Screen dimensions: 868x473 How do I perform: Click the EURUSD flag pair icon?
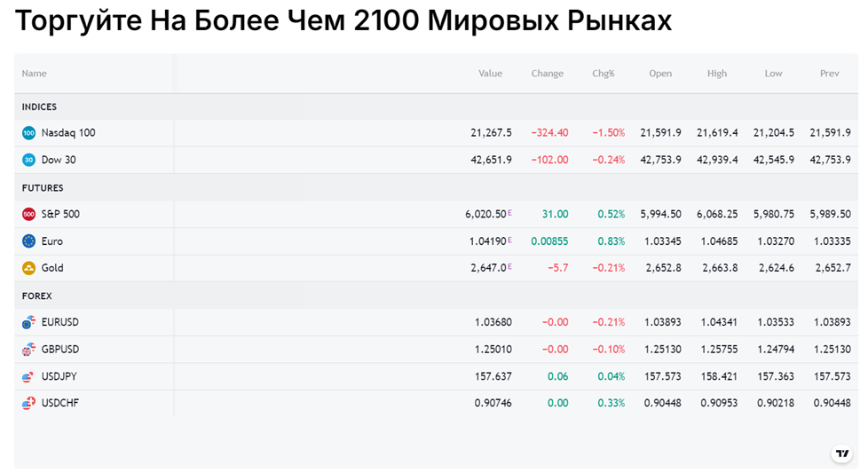28,322
